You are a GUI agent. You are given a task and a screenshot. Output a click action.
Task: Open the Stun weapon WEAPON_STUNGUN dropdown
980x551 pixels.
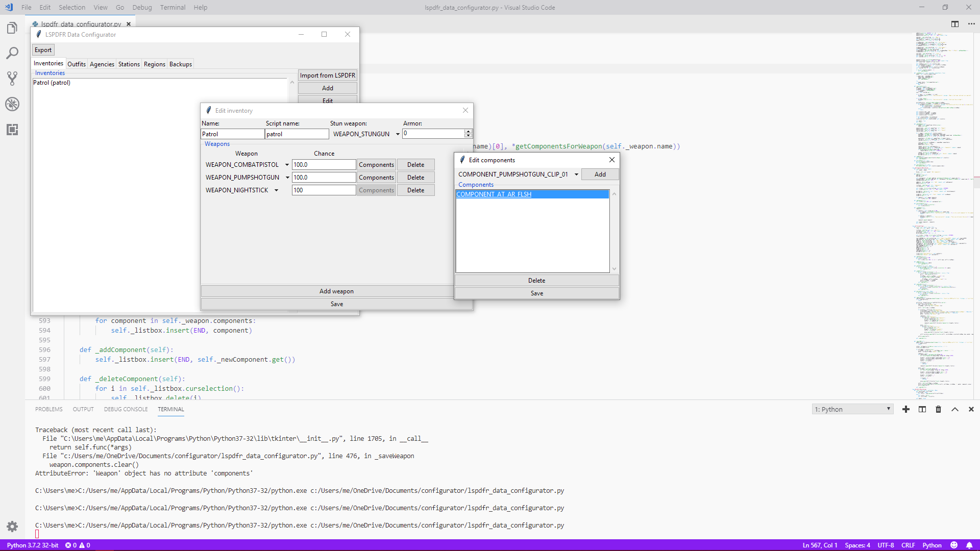[x=398, y=134]
